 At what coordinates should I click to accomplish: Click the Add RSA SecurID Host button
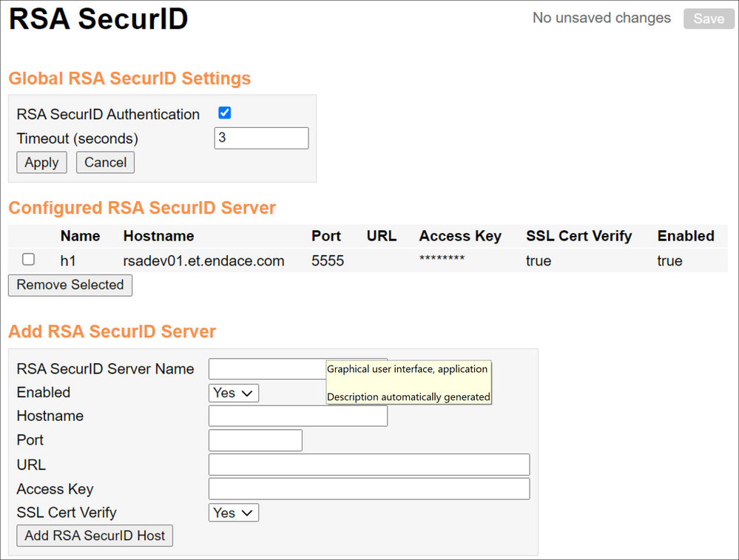click(95, 536)
